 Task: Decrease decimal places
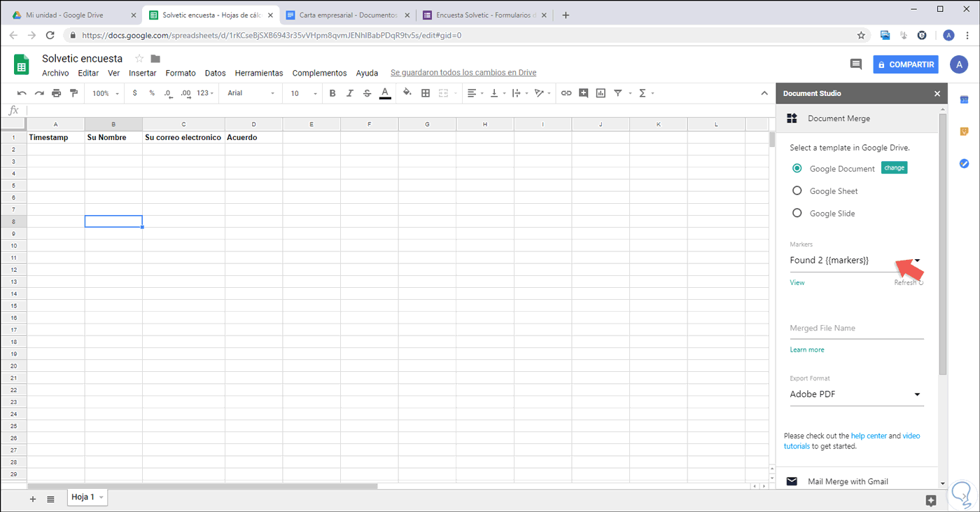click(x=168, y=93)
